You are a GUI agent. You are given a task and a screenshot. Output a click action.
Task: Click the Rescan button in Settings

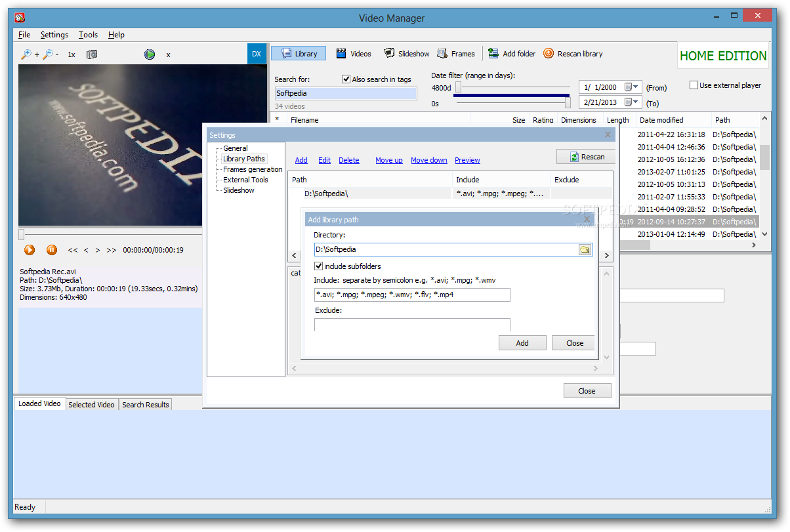586,157
